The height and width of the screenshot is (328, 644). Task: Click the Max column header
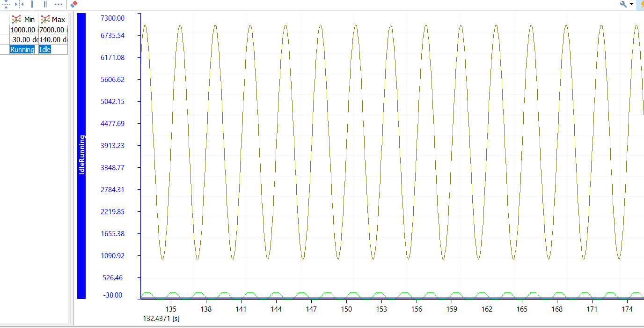pyautogui.click(x=53, y=19)
